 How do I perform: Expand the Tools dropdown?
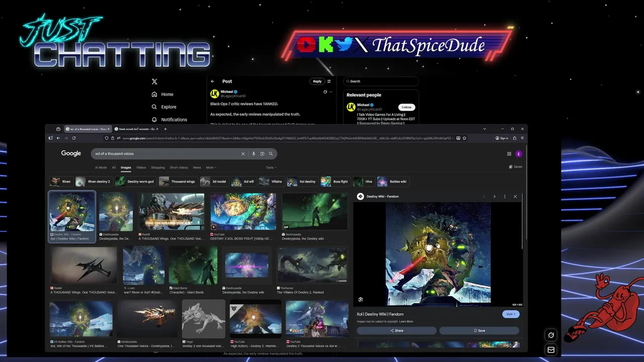pos(271,167)
